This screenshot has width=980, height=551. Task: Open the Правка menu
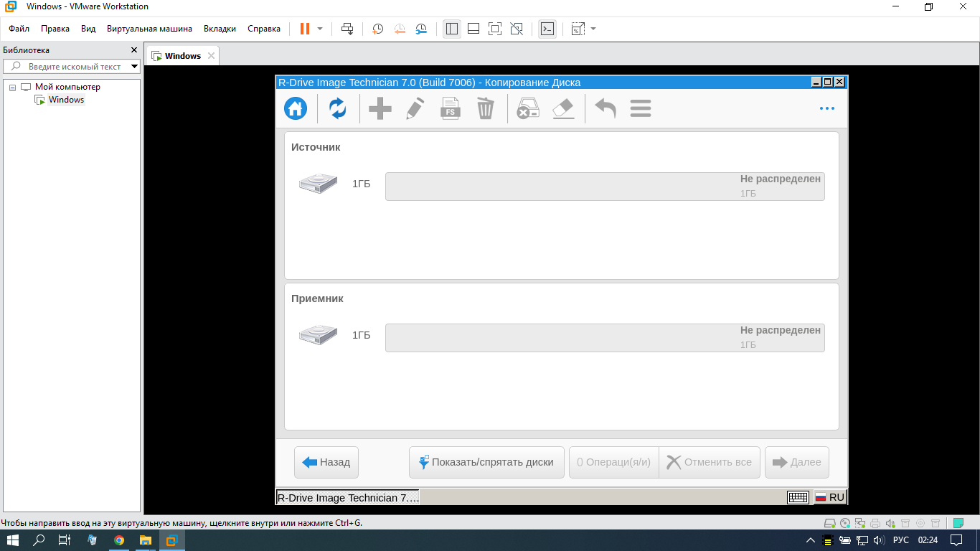pos(55,29)
